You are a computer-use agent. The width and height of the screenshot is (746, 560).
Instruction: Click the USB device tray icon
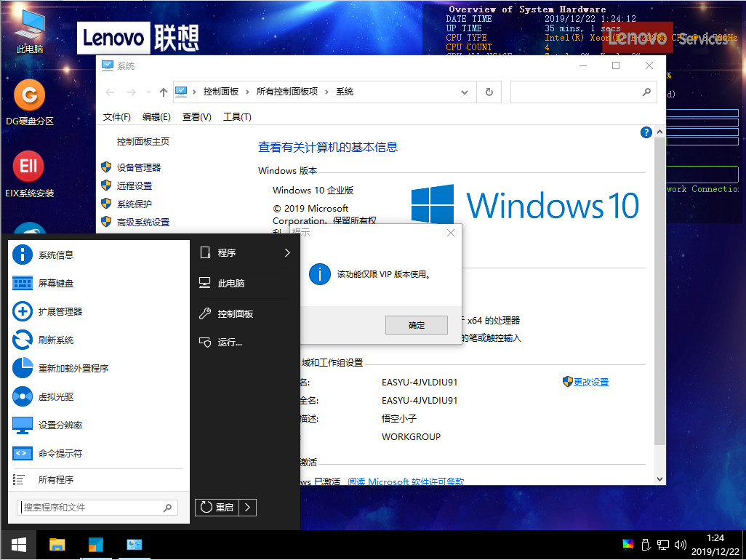tap(646, 544)
